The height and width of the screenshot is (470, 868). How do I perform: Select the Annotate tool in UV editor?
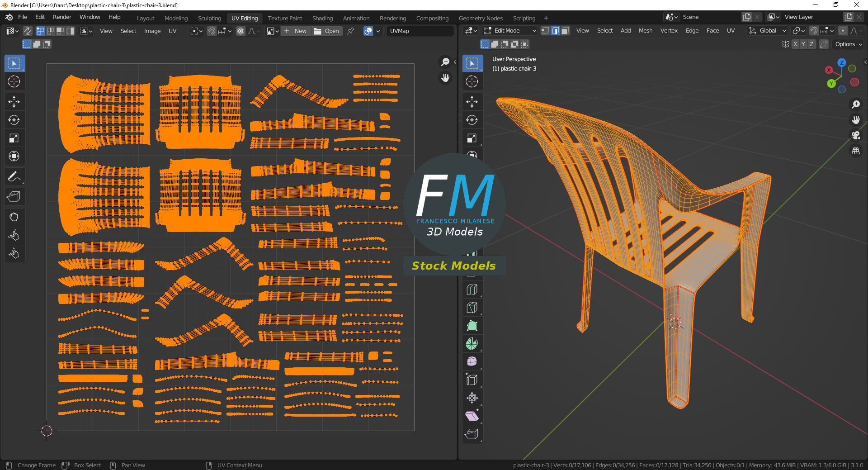coord(14,176)
